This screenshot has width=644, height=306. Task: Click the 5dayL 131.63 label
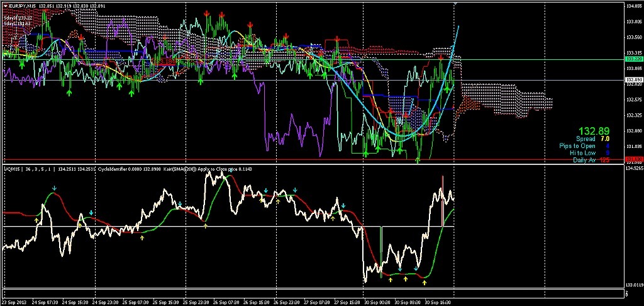click(x=17, y=25)
